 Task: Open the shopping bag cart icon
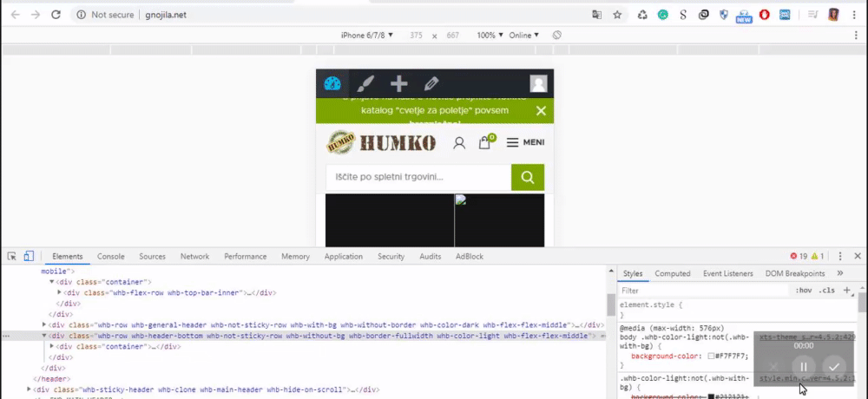click(x=487, y=142)
